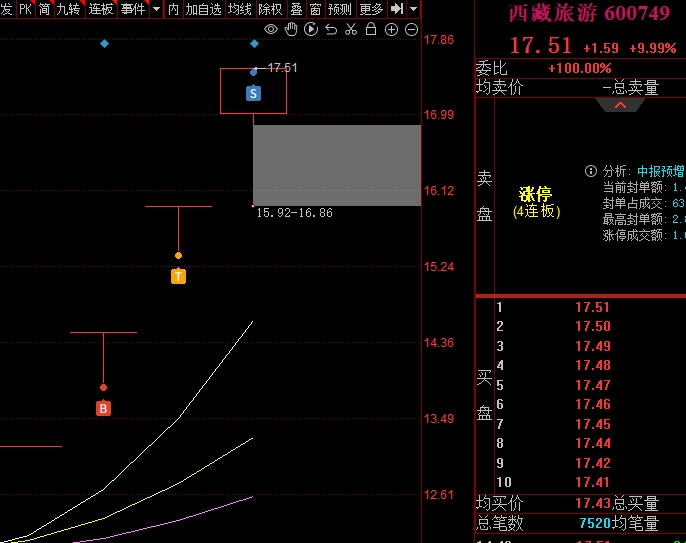Click bid level 2 price 17.50
The image size is (686, 543).
(592, 326)
